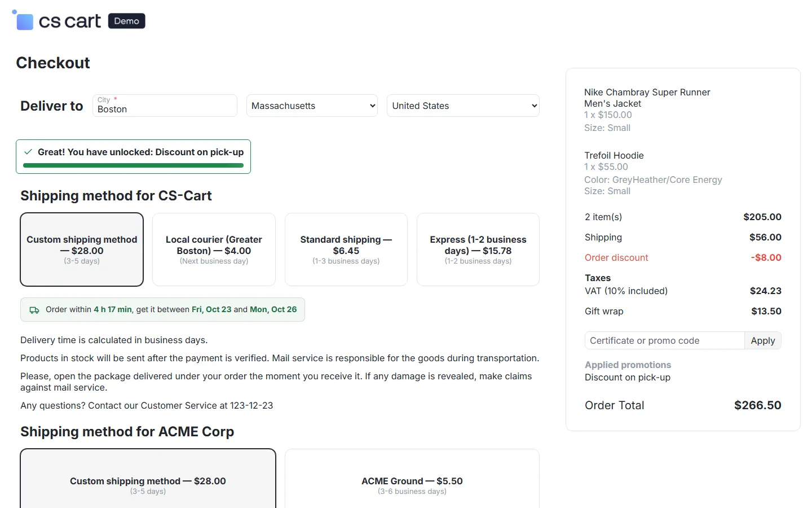The height and width of the screenshot is (508, 812).
Task: Open the United States country dropdown
Action: click(x=463, y=106)
